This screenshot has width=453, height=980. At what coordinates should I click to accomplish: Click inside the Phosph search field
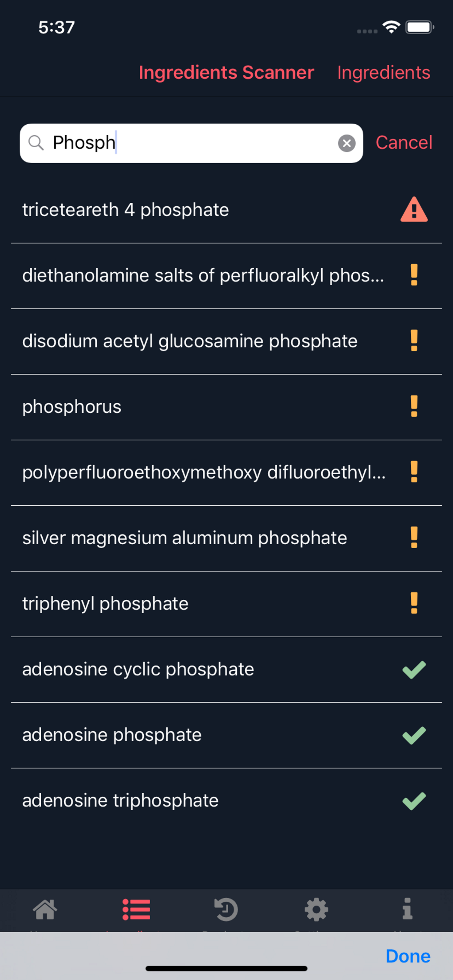point(191,143)
